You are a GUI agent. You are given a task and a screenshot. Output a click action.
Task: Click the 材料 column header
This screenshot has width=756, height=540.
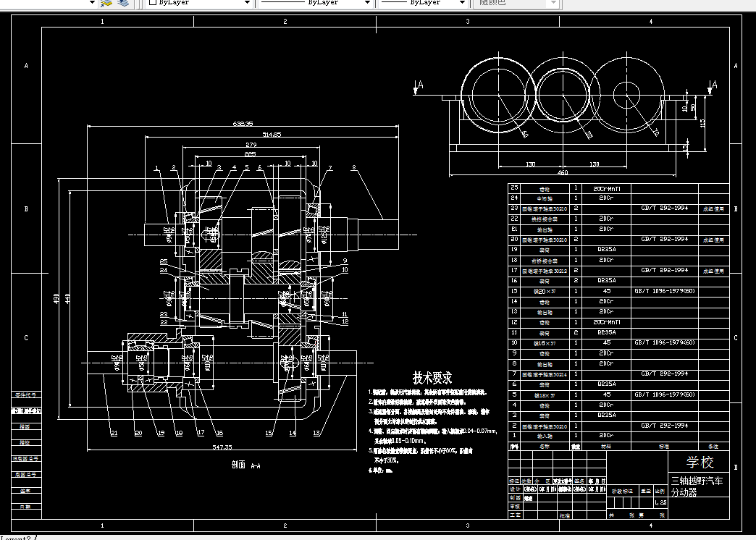[606, 447]
